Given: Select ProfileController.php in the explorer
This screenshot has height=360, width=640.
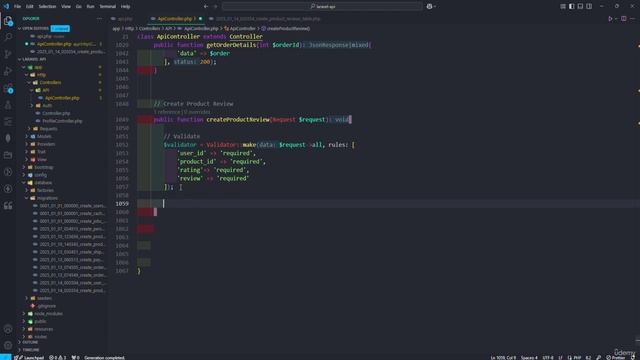Looking at the screenshot, I should click(x=62, y=121).
